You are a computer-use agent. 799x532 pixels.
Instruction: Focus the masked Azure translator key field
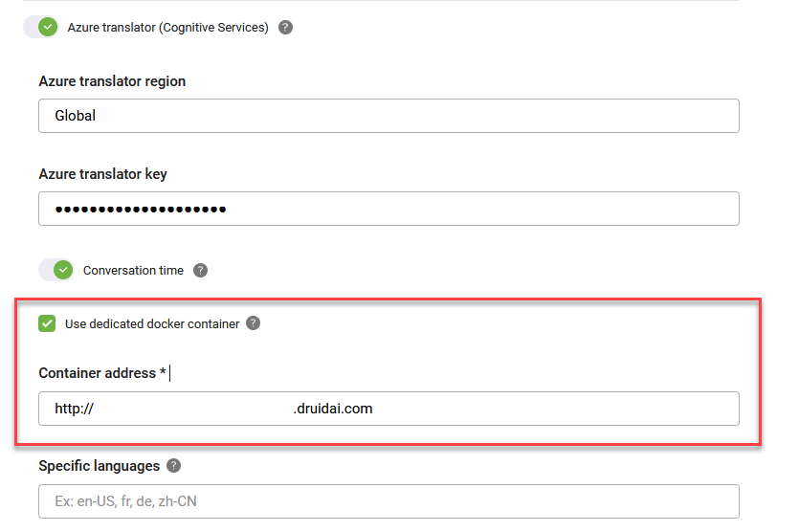tap(388, 209)
